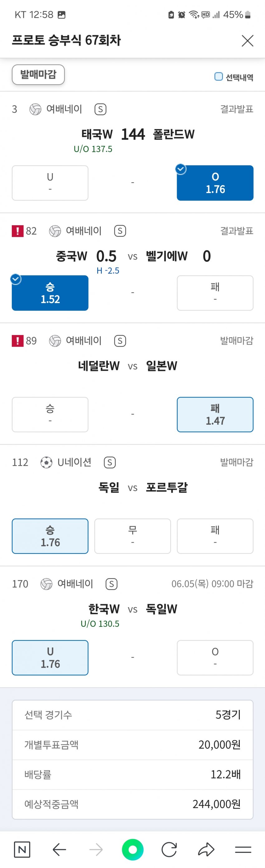Go back with the left arrow
Screen dimensions: 265x868
(x=59, y=850)
